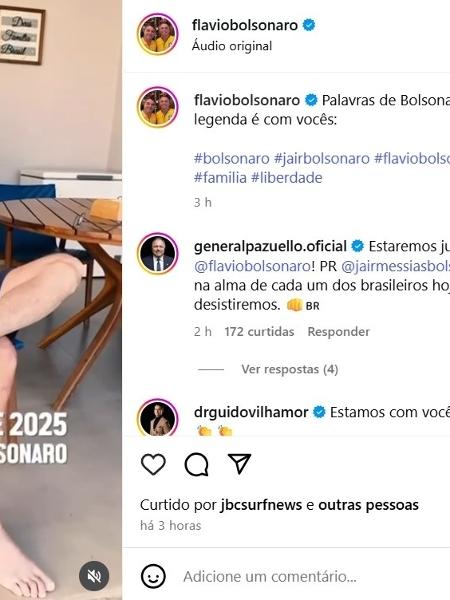Show outras pessoas who liked
Viewport: 450px width, 600px height.
point(368,505)
